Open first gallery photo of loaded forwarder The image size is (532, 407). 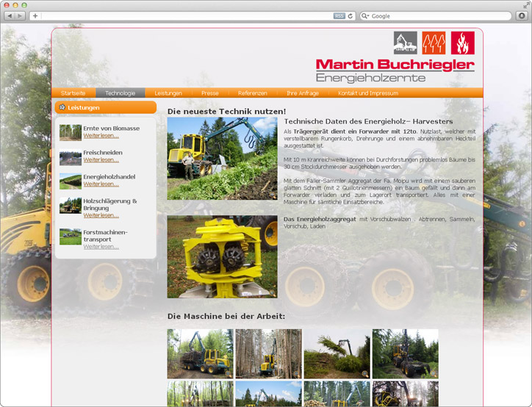pos(200,354)
